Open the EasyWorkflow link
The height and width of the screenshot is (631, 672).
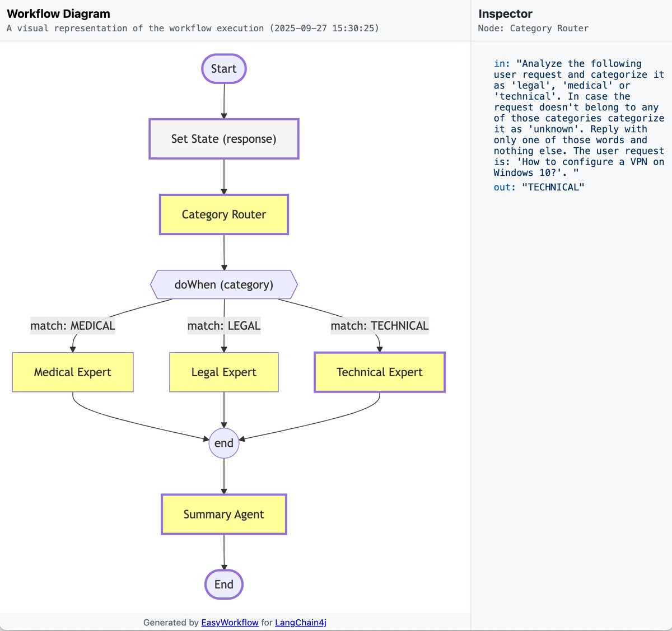pos(230,623)
